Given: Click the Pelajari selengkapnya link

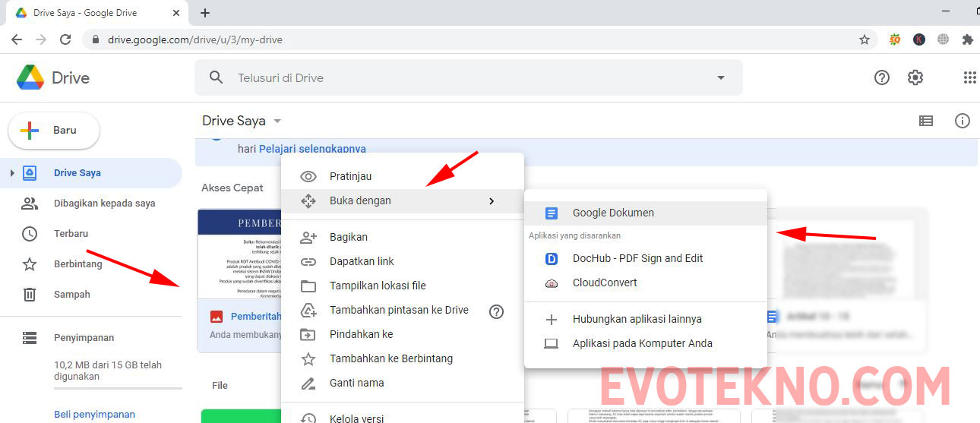Looking at the screenshot, I should pos(312,149).
